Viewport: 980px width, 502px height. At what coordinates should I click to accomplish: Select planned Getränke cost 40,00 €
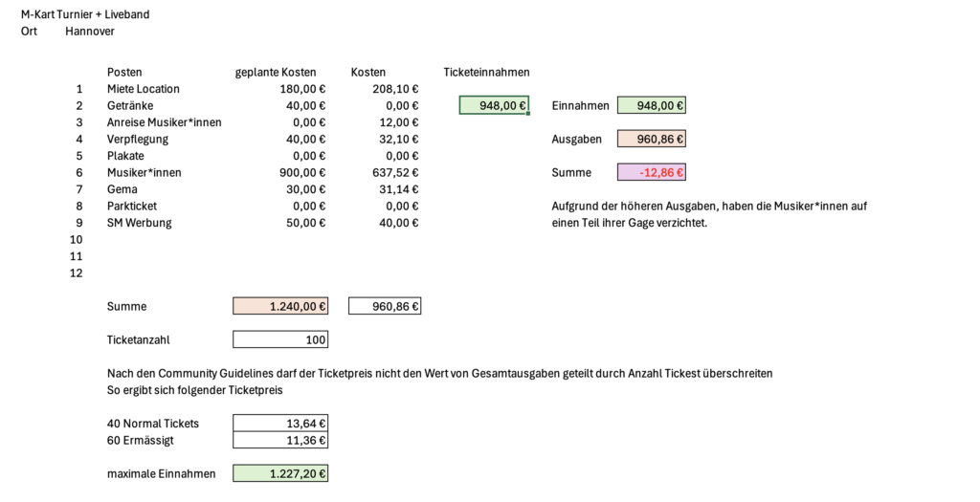click(x=306, y=106)
